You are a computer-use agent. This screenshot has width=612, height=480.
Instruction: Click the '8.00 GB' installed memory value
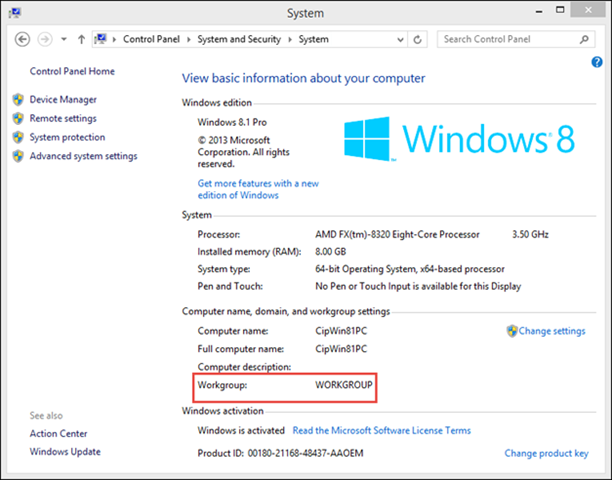[x=331, y=252]
